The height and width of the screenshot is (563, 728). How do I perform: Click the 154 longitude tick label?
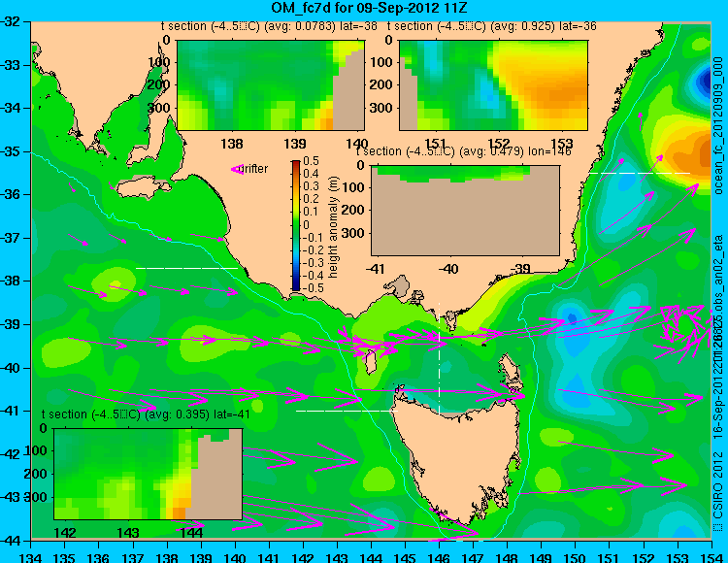tap(711, 556)
